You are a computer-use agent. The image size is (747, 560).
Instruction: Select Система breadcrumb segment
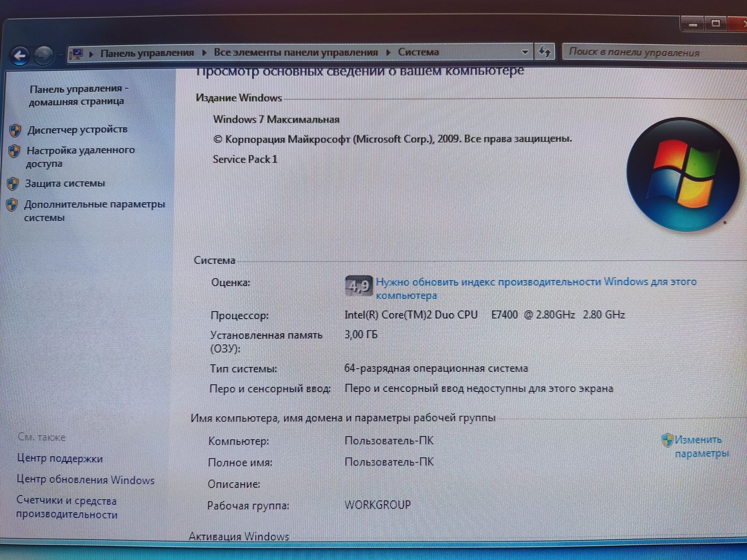418,52
